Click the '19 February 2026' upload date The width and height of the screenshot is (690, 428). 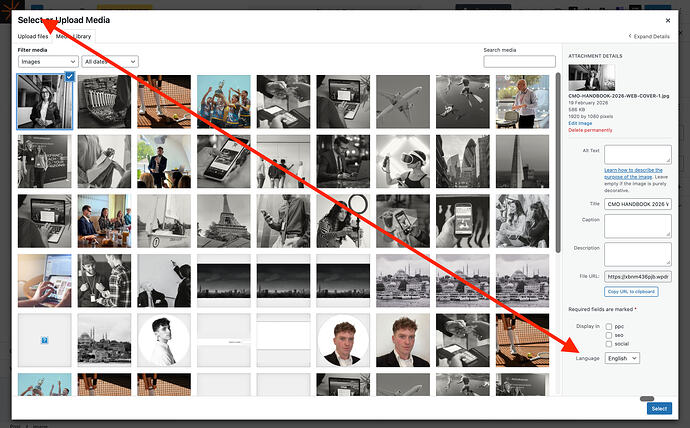(x=588, y=102)
